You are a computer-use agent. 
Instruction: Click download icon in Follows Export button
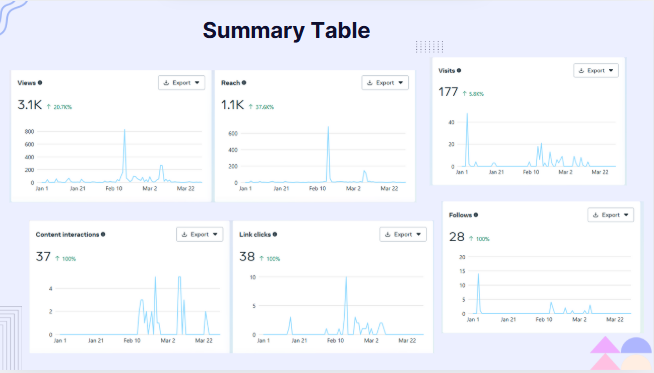(x=596, y=215)
